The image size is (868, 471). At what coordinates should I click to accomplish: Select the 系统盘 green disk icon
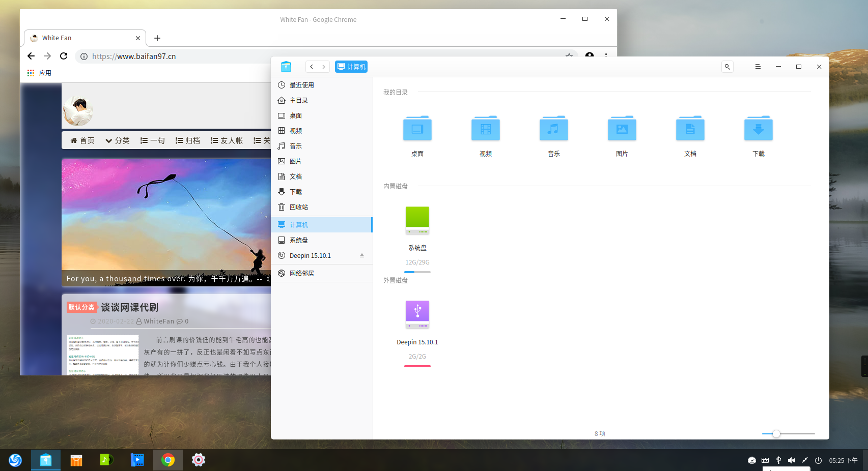tap(417, 220)
